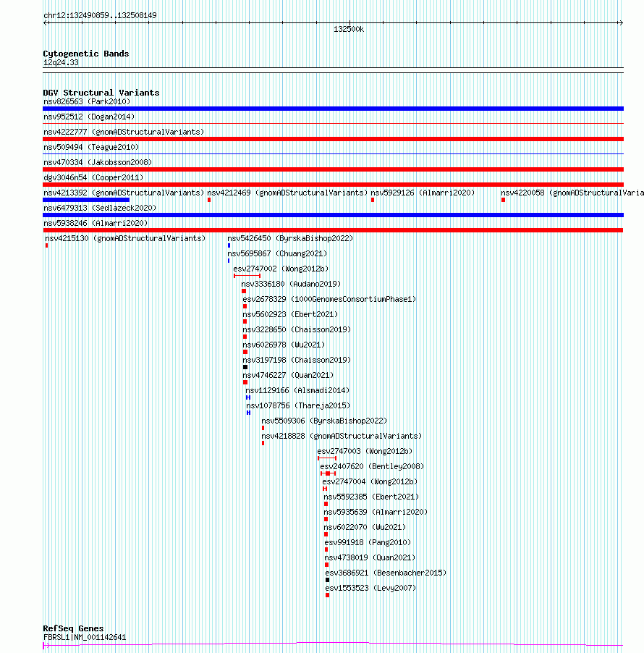
Task: Click the nsv826563 (Park2010) blue variant bar
Action: point(333,109)
